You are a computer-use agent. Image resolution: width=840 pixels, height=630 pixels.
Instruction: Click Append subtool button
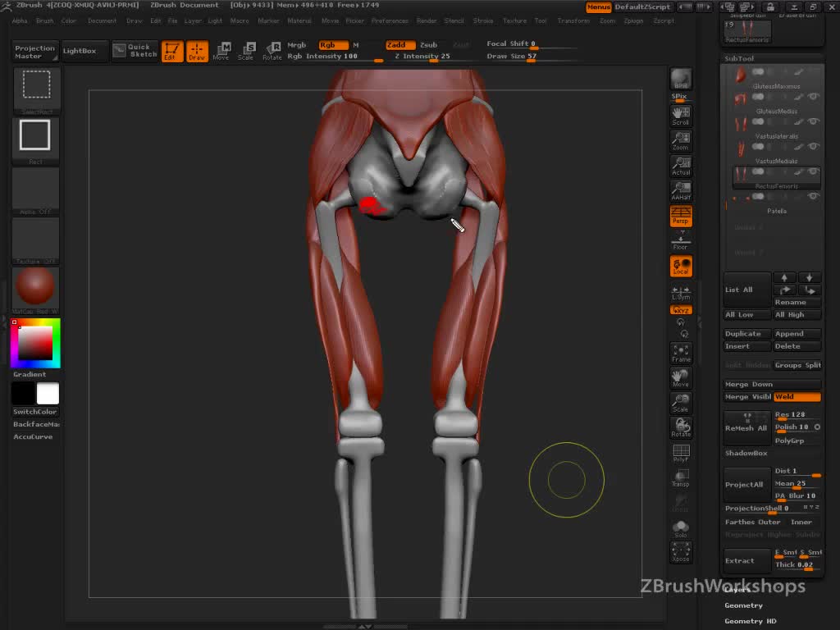(x=797, y=334)
